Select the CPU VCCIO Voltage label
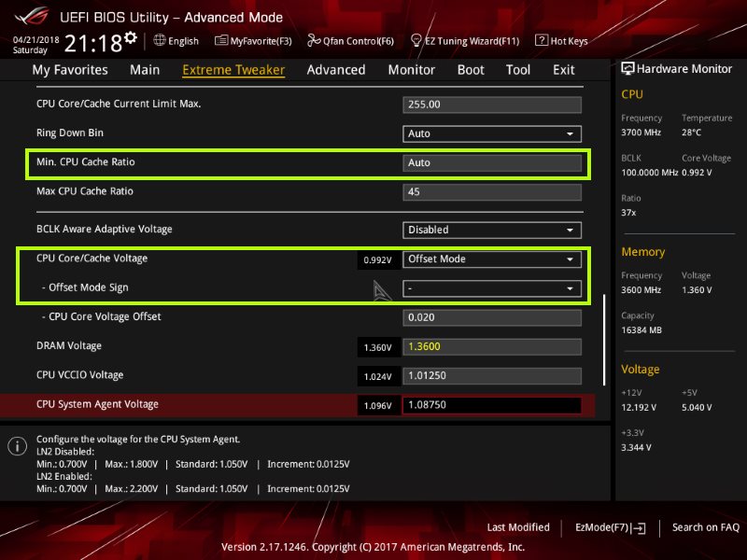The height and width of the screenshot is (560, 747). click(x=79, y=375)
